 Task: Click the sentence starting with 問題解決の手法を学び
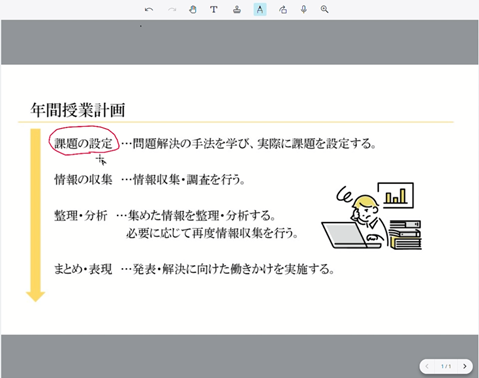[254, 144]
